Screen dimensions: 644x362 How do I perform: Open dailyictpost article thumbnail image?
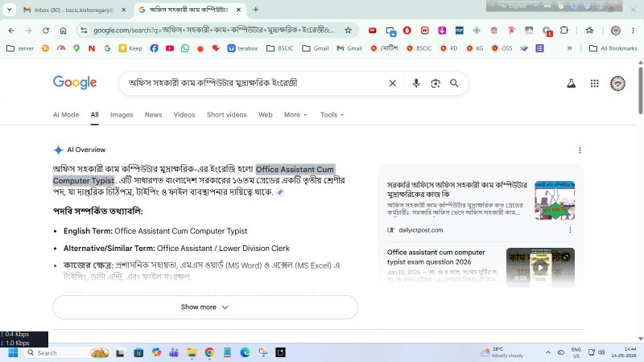click(x=555, y=200)
